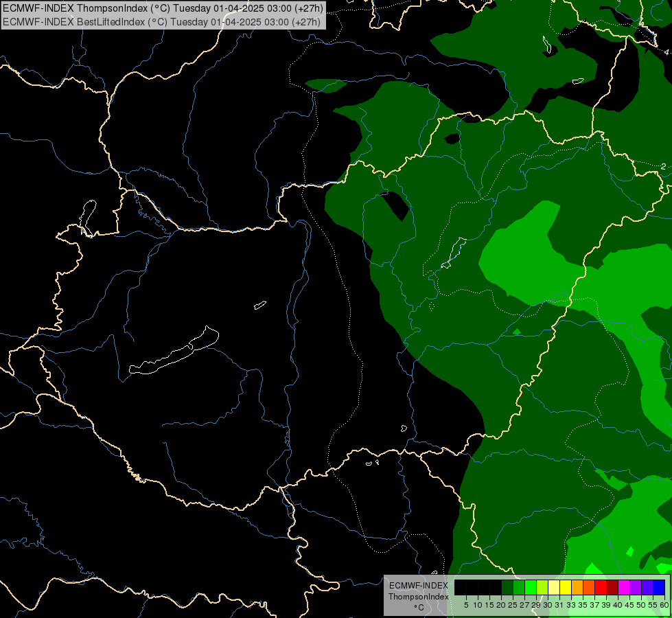The width and height of the screenshot is (672, 618).
Task: Click the long lake outline on the map
Action: pos(174,350)
